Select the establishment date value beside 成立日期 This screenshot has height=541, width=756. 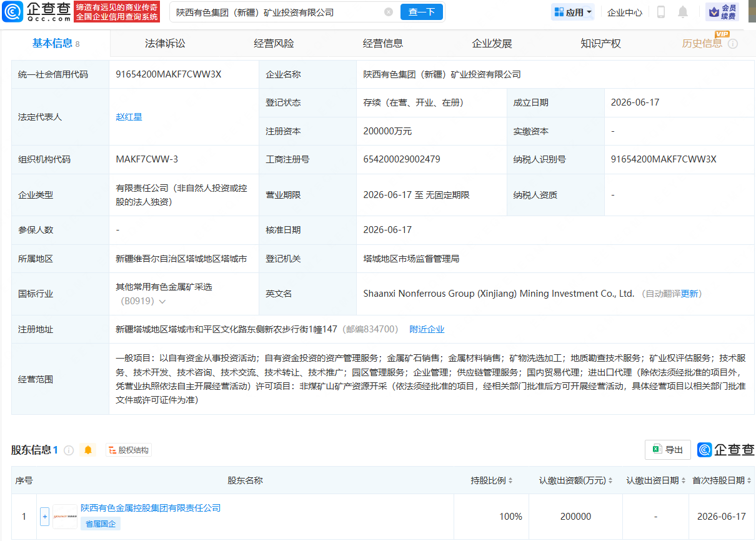tap(635, 102)
